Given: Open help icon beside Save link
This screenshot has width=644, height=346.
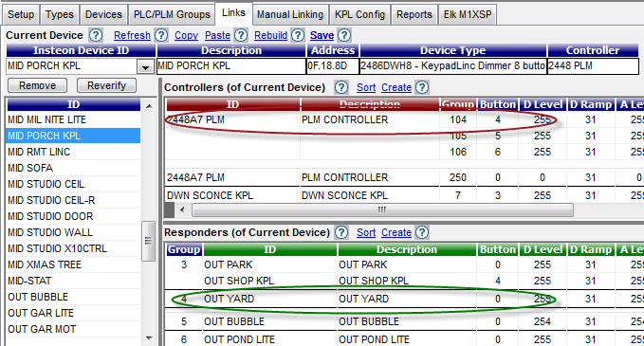Looking at the screenshot, I should pyautogui.click(x=344, y=35).
